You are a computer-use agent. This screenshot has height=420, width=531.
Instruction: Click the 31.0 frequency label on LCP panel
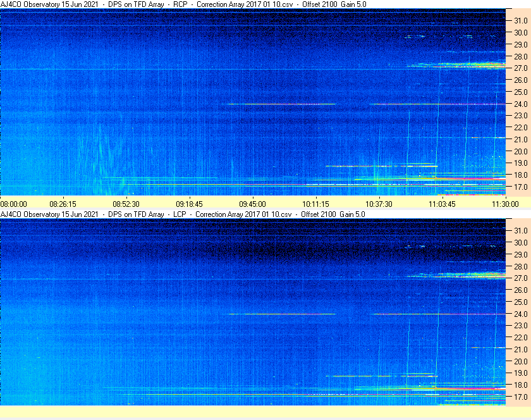coord(520,230)
